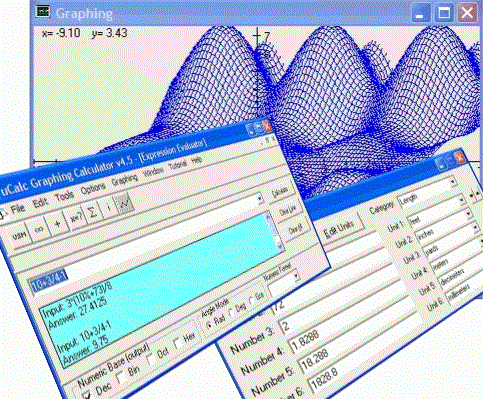Viewport: 483px width, 399px height.
Task: Open the x=? equation solver tool
Action: [x=76, y=218]
